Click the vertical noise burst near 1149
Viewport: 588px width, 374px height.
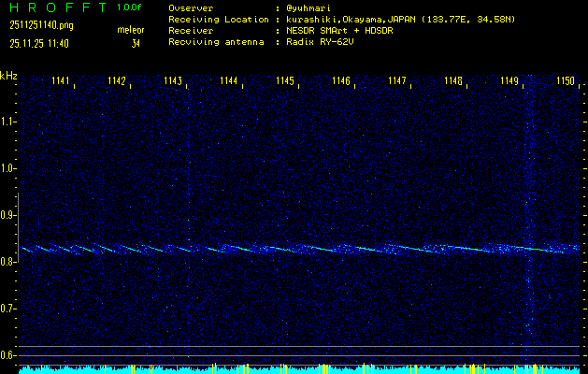click(528, 215)
